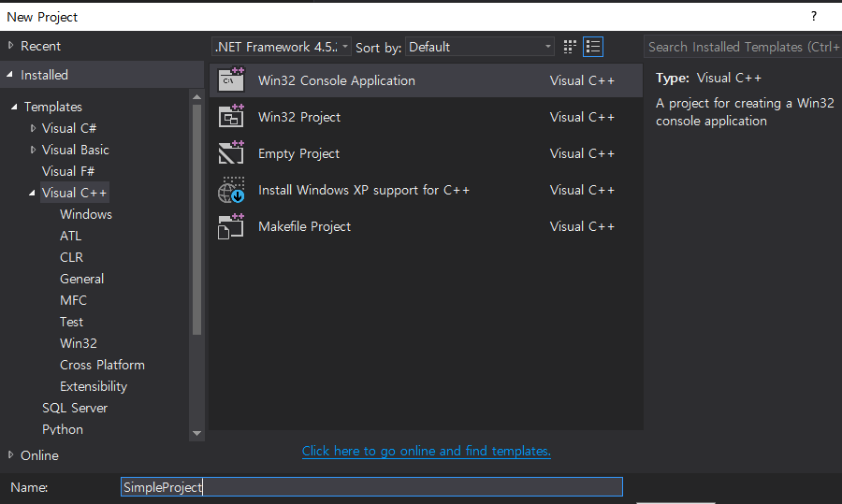Select the CLR category
Screen dimensions: 842x504
click(x=71, y=257)
